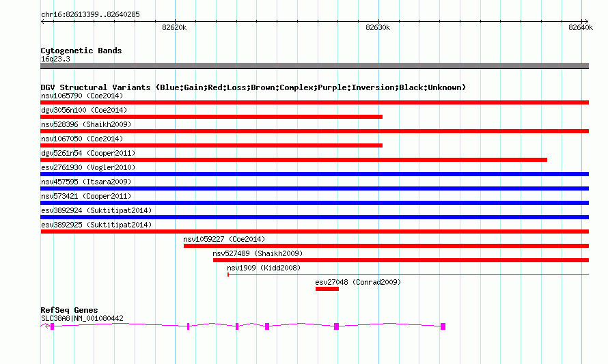Select the gray 16q23.3 cytogenetic band bar
Viewport: 608px width, 364px height.
(314, 66)
